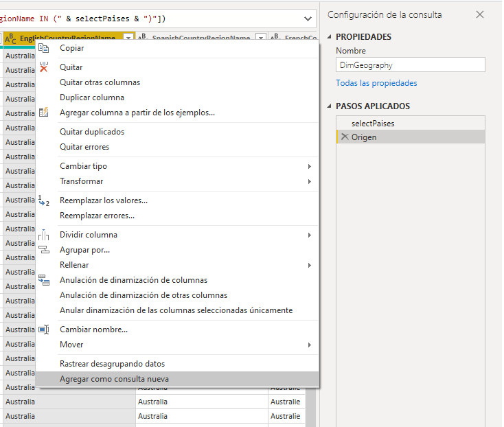This screenshot has width=504, height=427.
Task: Collapse the PASOS APLICADOS section
Action: tap(329, 106)
